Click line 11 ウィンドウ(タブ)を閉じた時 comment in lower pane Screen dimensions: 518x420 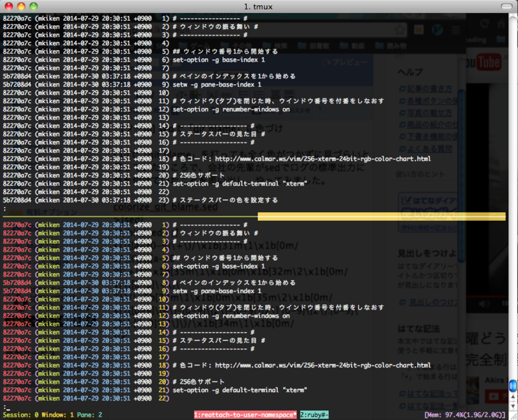(278, 307)
